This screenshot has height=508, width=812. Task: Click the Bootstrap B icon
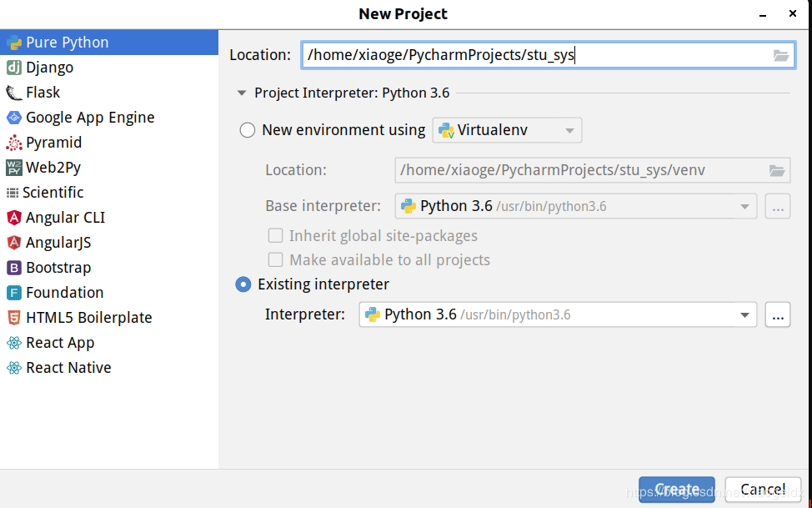(x=14, y=268)
